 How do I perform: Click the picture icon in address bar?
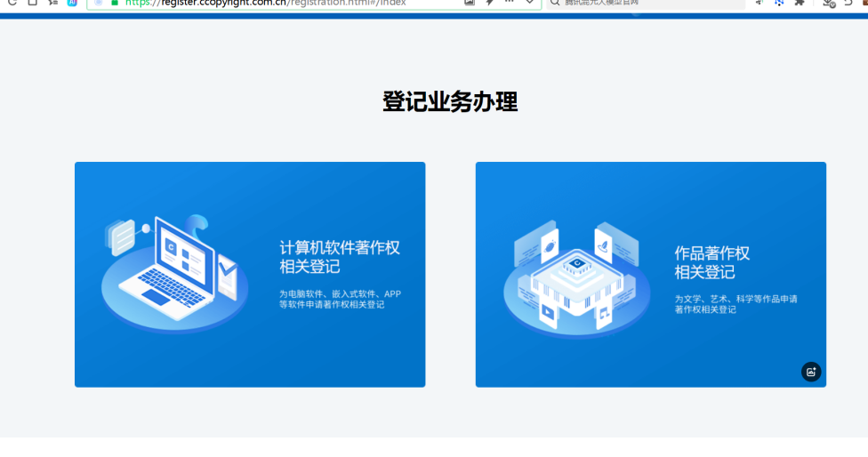[x=470, y=3]
